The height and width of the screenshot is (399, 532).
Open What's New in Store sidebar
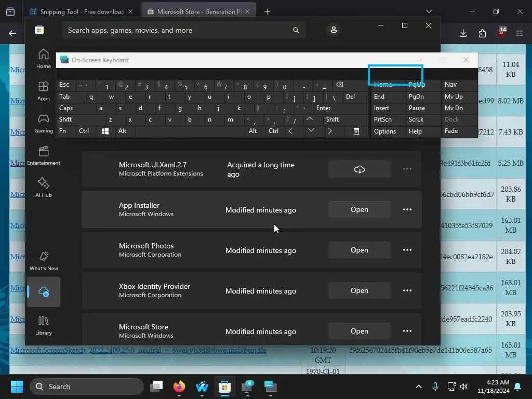pyautogui.click(x=44, y=261)
